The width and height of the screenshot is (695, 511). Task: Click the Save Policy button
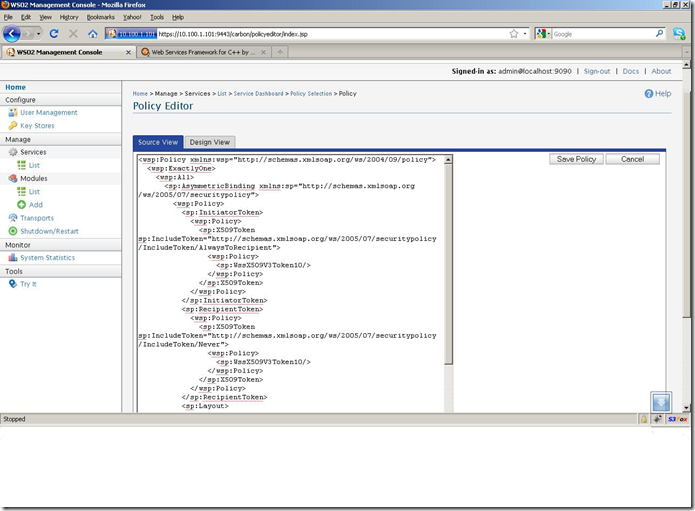(x=576, y=159)
